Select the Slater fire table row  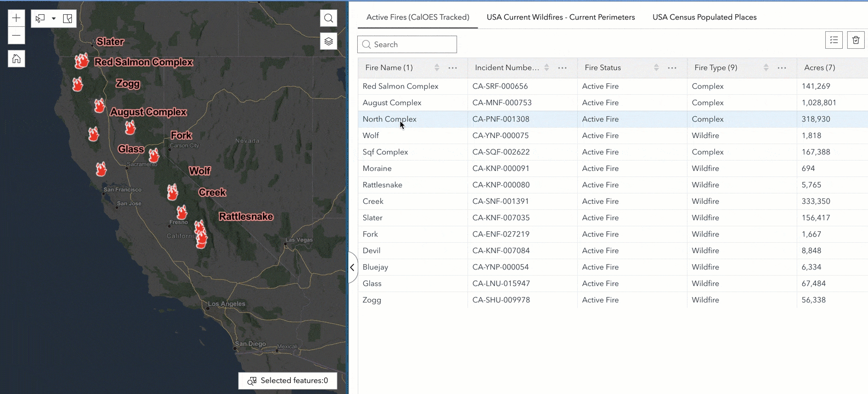click(x=613, y=218)
